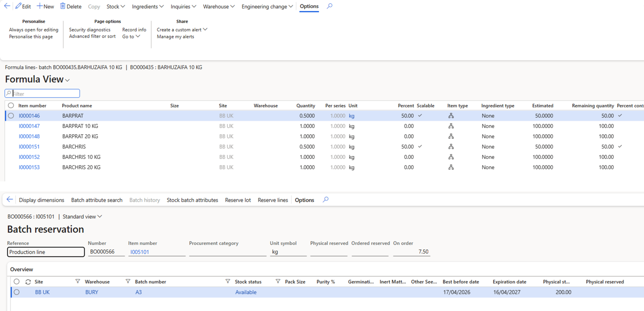The height and width of the screenshot is (311, 644).
Task: Open the Batch number column filter funnel
Action: [228, 281]
